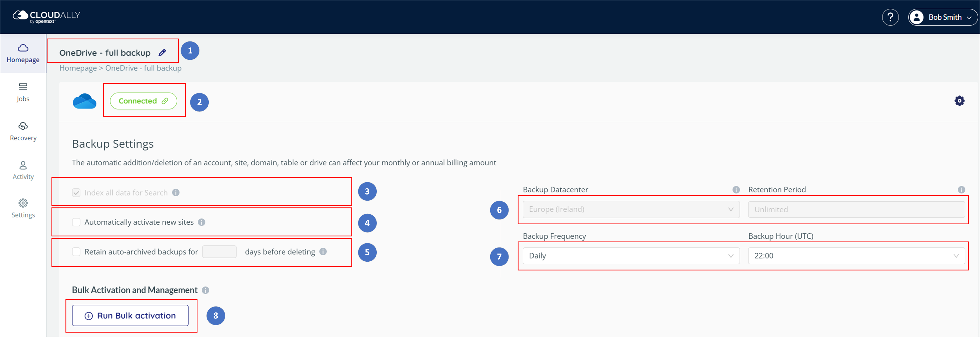Open the Settings sidebar item

(x=23, y=209)
